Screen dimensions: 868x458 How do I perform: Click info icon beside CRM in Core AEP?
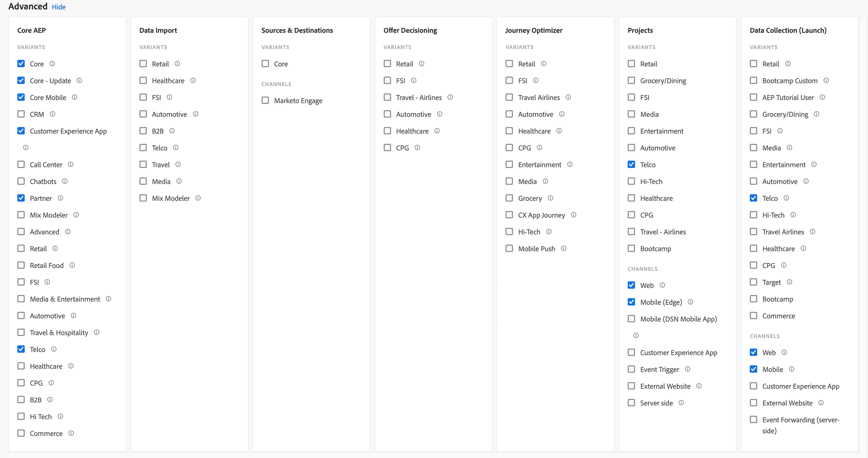[52, 114]
